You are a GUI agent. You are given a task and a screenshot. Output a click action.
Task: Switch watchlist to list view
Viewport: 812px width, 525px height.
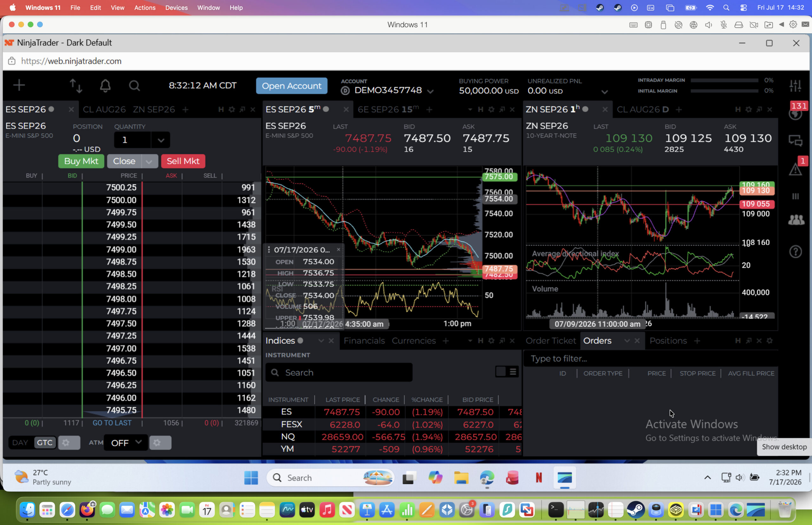click(513, 371)
